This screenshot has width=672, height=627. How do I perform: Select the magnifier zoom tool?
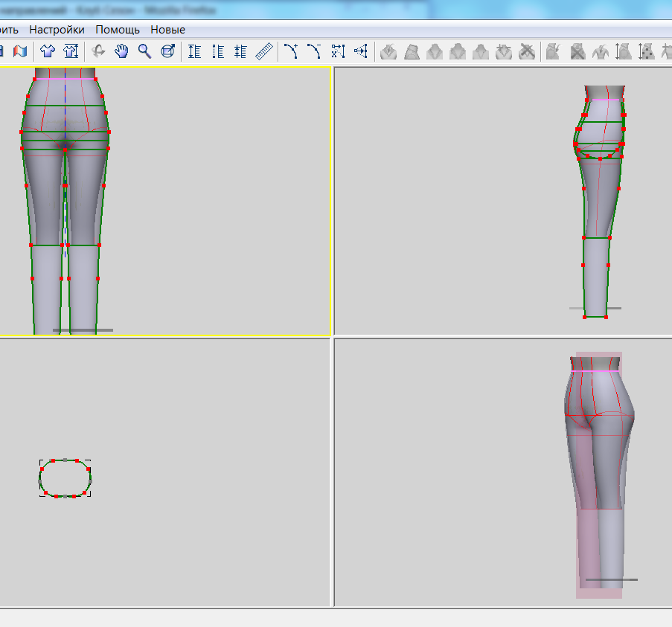point(144,51)
